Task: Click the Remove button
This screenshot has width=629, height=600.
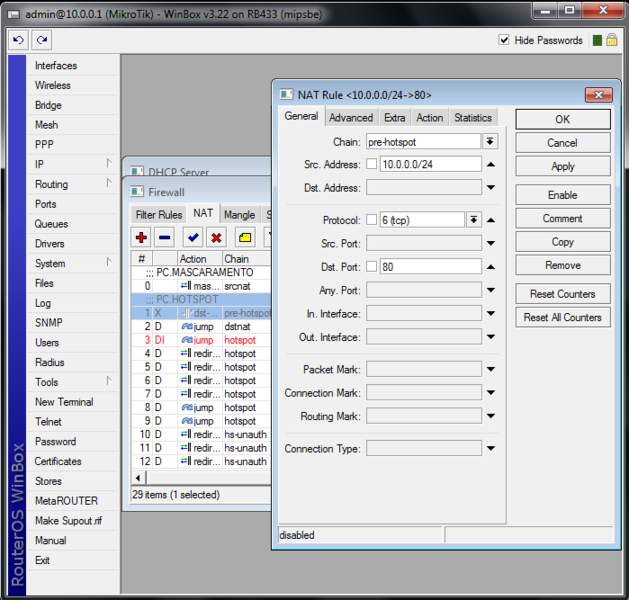Action: (563, 265)
